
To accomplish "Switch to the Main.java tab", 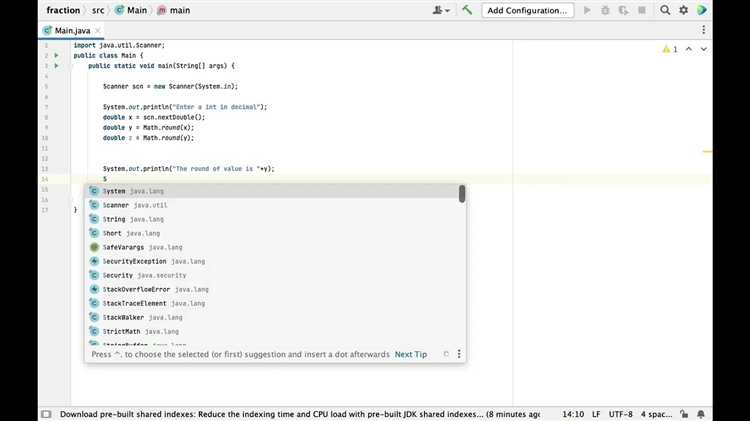I will pos(72,30).
